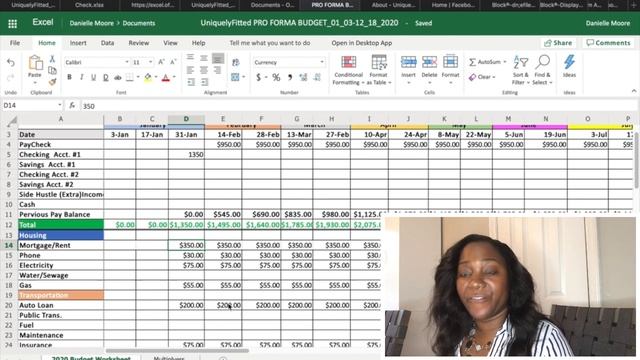
Task: Expand the AutoSum dropdown arrow
Action: pos(505,62)
